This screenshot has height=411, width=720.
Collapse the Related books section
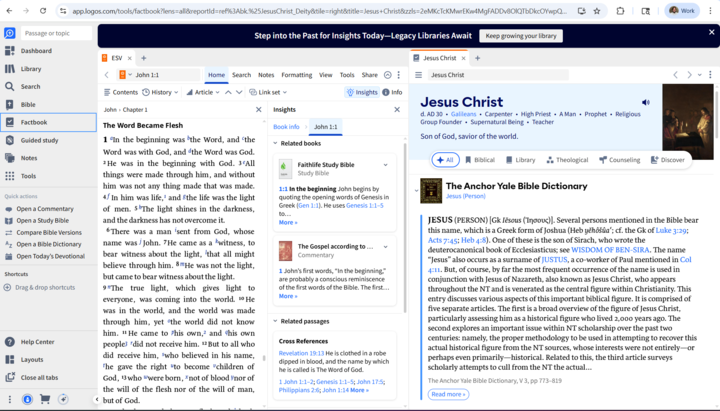click(276, 143)
